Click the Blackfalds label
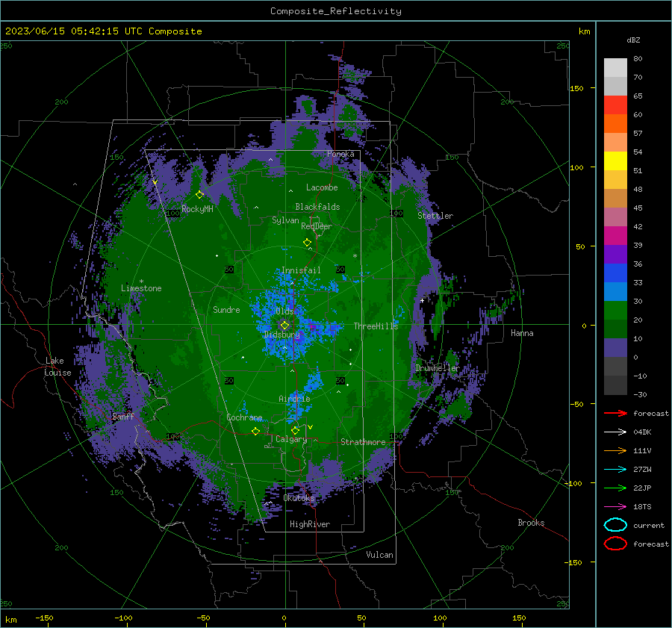672x628 pixels. 317,207
